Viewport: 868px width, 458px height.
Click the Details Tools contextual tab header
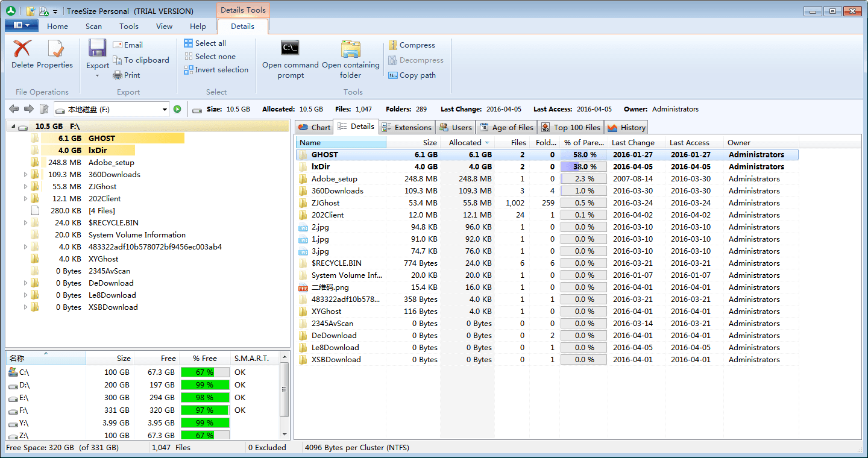click(x=243, y=10)
